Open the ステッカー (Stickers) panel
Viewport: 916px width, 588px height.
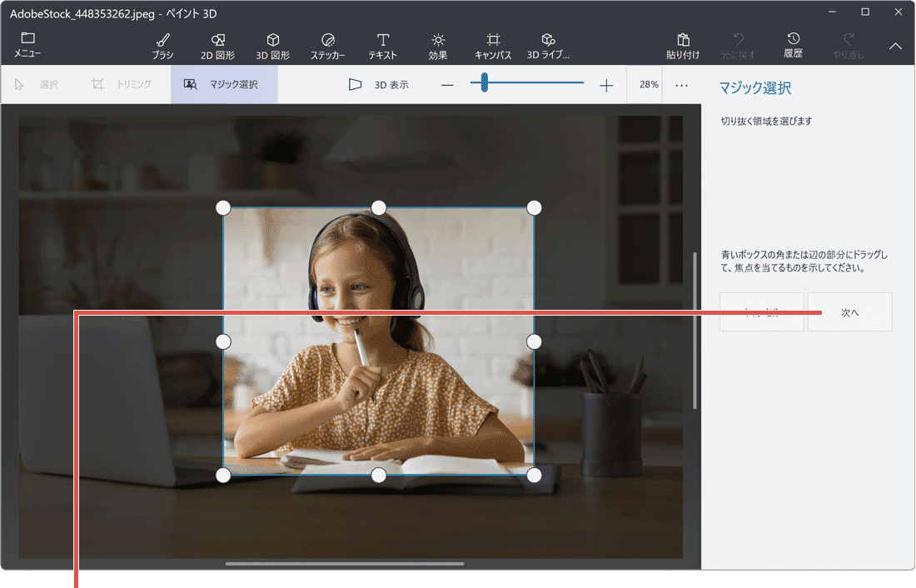point(328,45)
